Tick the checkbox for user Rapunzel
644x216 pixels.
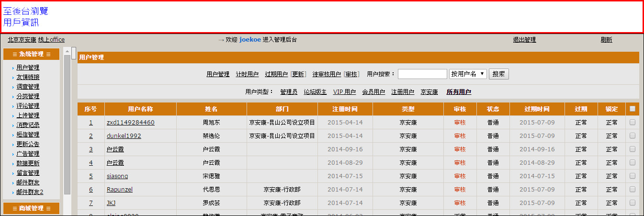coord(632,189)
